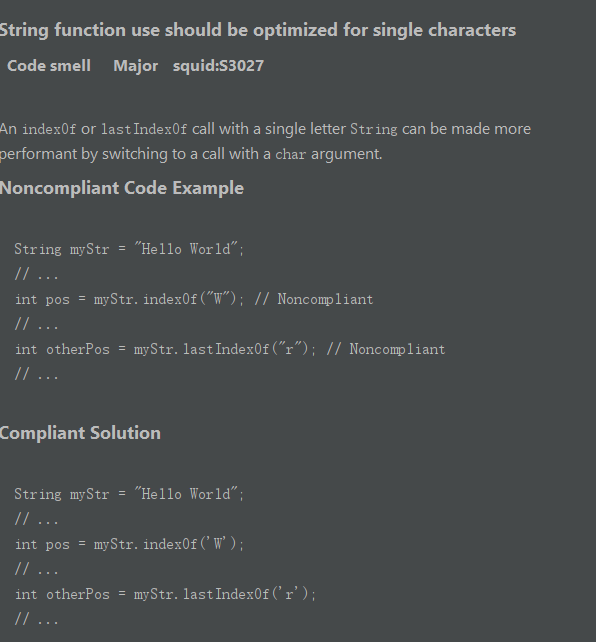Click the "Code smell" type label
This screenshot has height=642, width=596.
click(49, 66)
